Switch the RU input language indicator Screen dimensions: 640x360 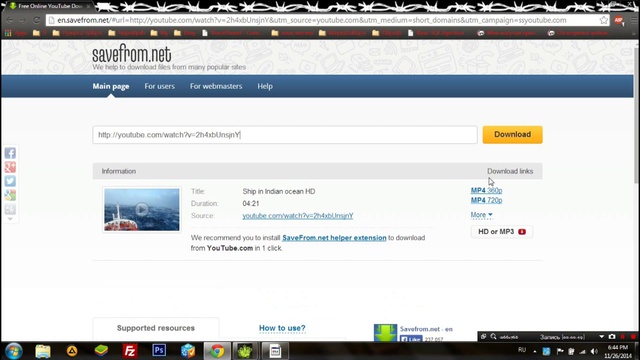click(522, 350)
